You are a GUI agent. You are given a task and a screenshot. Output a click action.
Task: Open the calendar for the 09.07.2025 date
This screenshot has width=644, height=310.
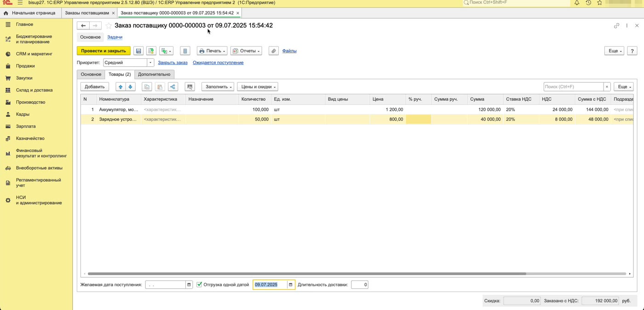(x=290, y=285)
